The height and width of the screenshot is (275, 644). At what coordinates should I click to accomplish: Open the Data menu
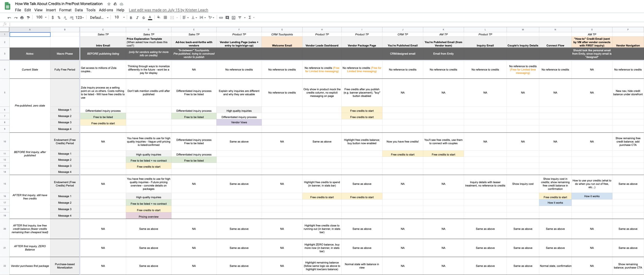(x=79, y=10)
